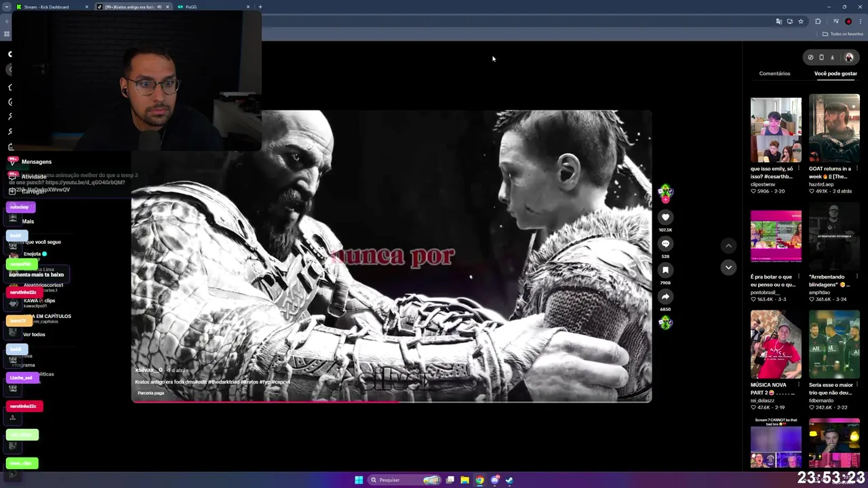Open the 'Seria esse o maior trio' thumbnail
This screenshot has height=488, width=868.
[834, 344]
